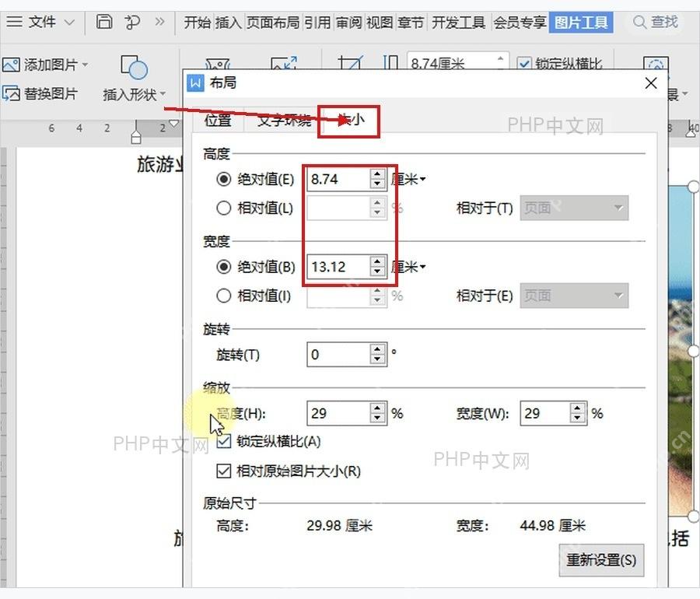Click the height absolute value field 8.74
The width and height of the screenshot is (700, 599).
coord(338,179)
